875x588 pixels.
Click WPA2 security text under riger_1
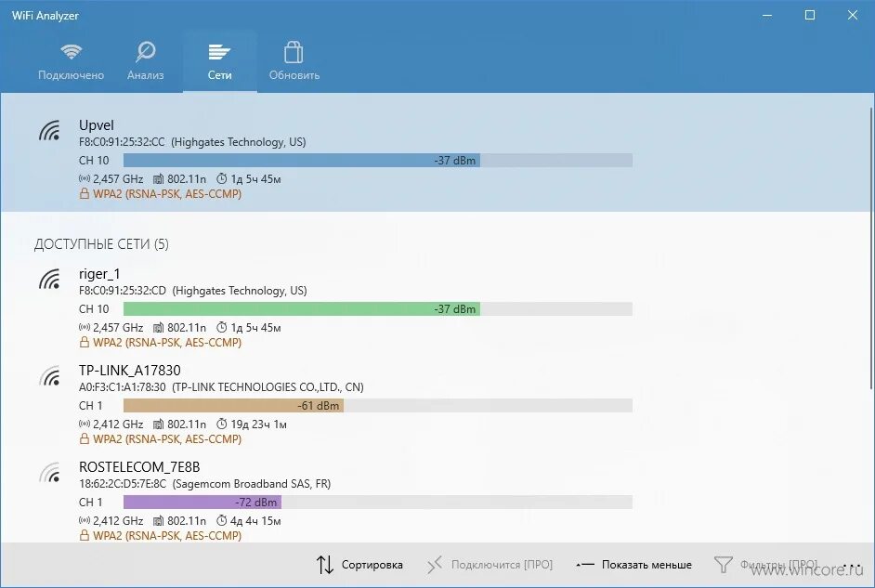pos(167,343)
